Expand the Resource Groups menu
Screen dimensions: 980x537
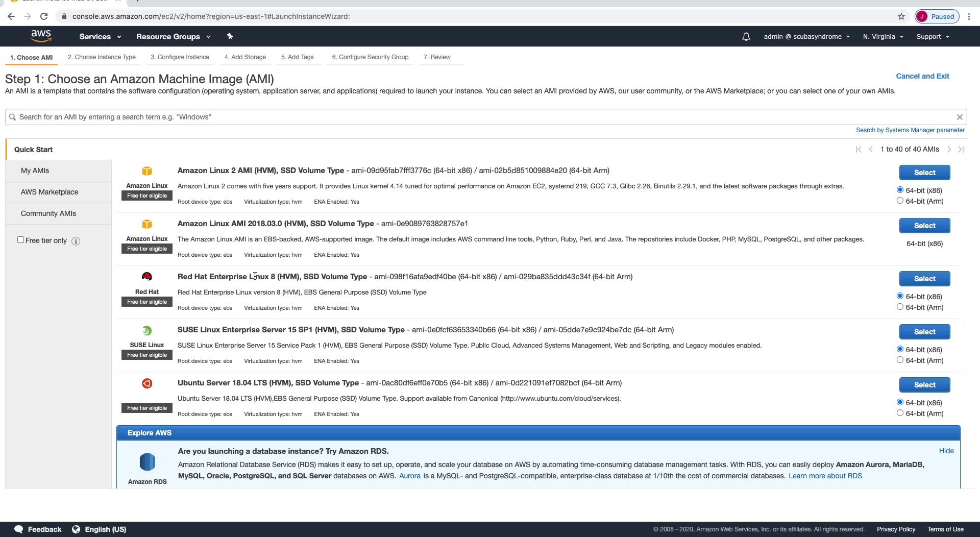[x=173, y=37]
